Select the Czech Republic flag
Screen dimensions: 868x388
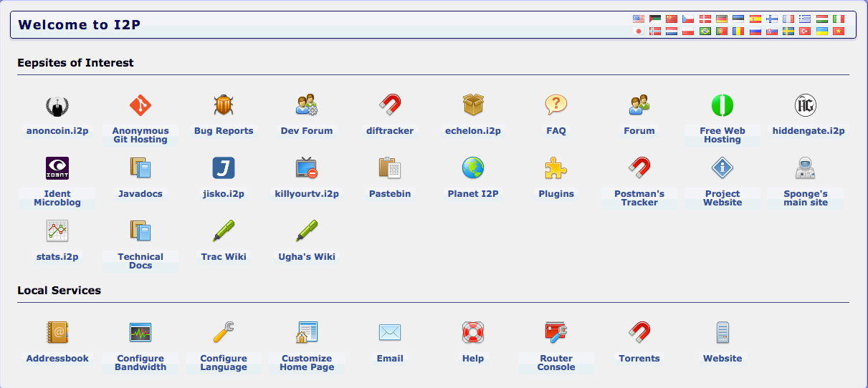tap(688, 19)
